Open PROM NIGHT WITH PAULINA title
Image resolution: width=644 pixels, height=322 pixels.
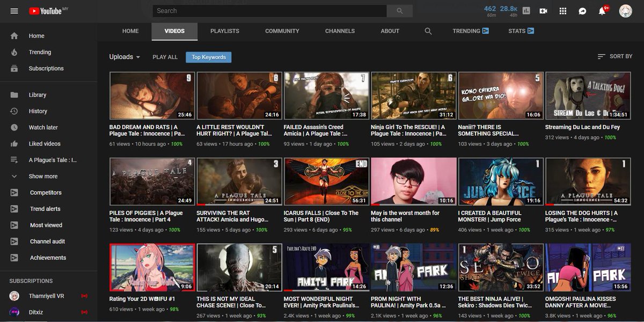pos(408,302)
